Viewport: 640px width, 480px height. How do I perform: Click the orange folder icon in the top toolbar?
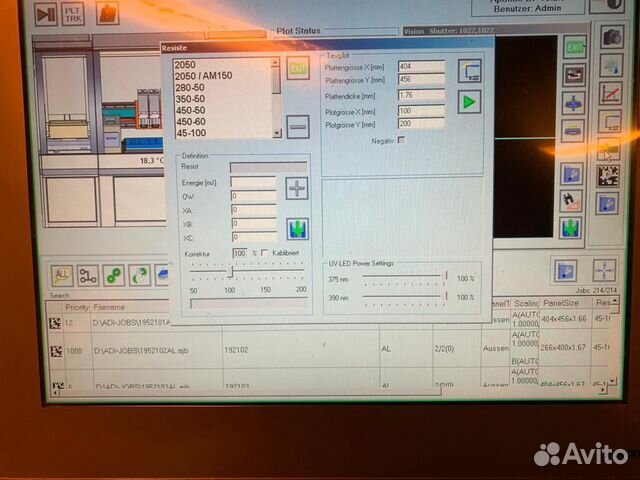(x=107, y=13)
